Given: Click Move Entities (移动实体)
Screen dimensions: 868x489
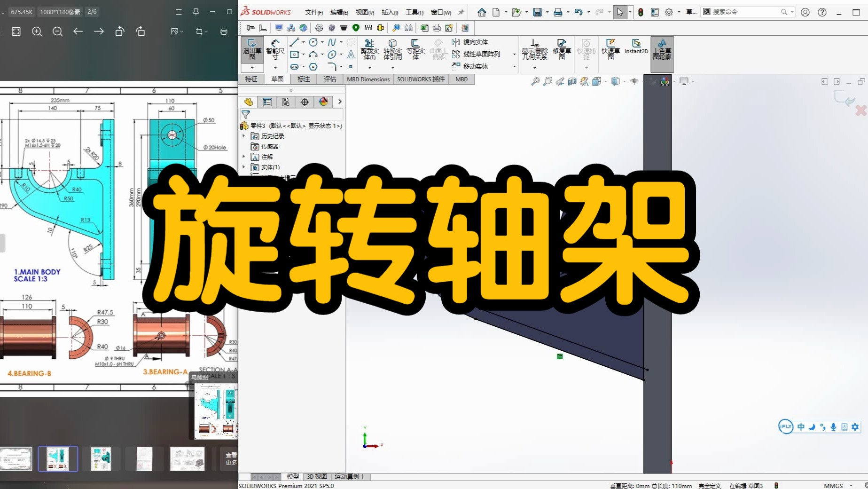Looking at the screenshot, I should pos(470,66).
